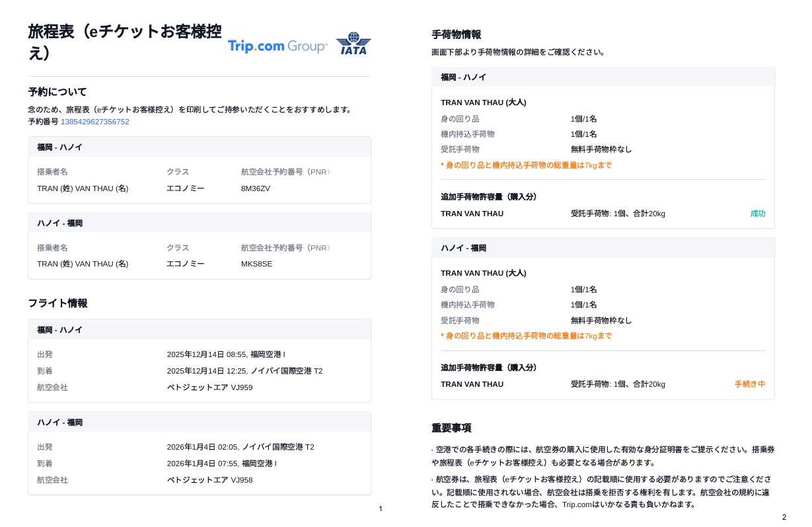Click page number 1 at page bottom
The height and width of the screenshot is (527, 812).
[x=381, y=508]
